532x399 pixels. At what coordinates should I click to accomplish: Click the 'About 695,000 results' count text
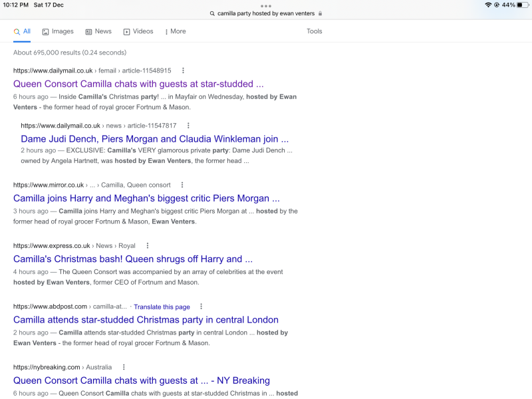(70, 53)
